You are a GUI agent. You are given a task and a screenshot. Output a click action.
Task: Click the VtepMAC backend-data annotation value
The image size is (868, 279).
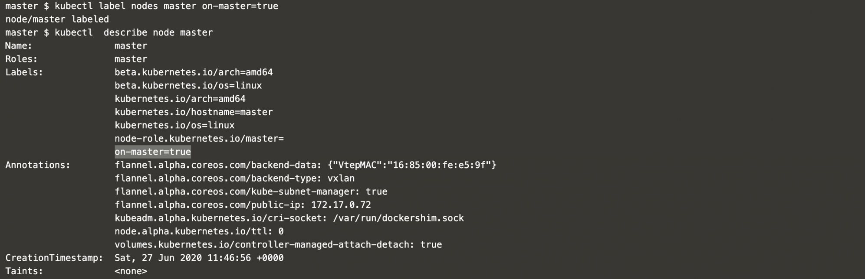coord(412,165)
